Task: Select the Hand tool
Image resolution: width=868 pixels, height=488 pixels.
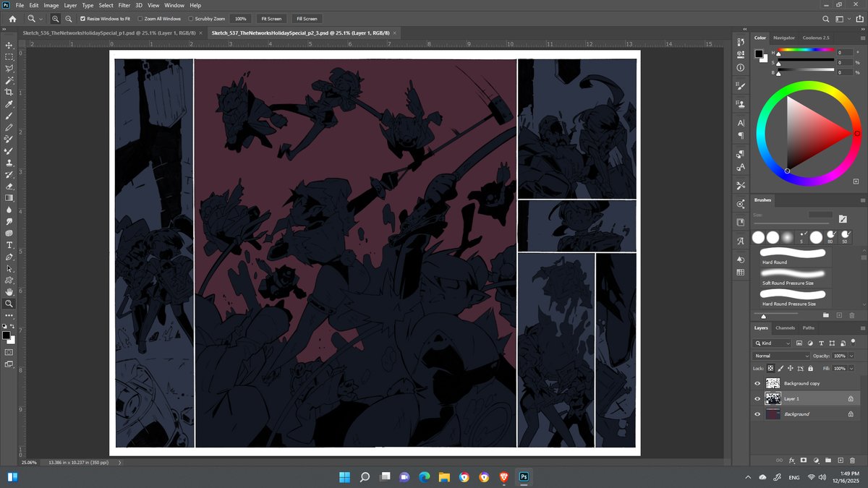Action: (x=9, y=292)
